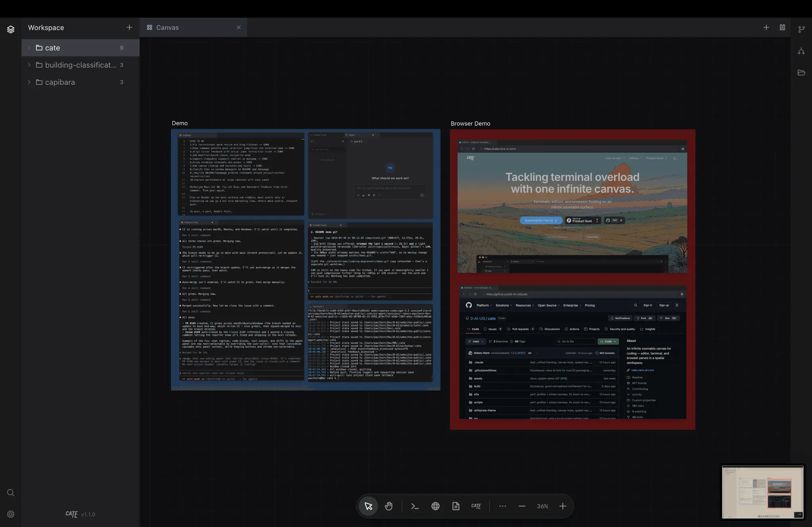This screenshot has width=812, height=527.
Task: Click Pricing in the GitHub header
Action: (x=590, y=305)
